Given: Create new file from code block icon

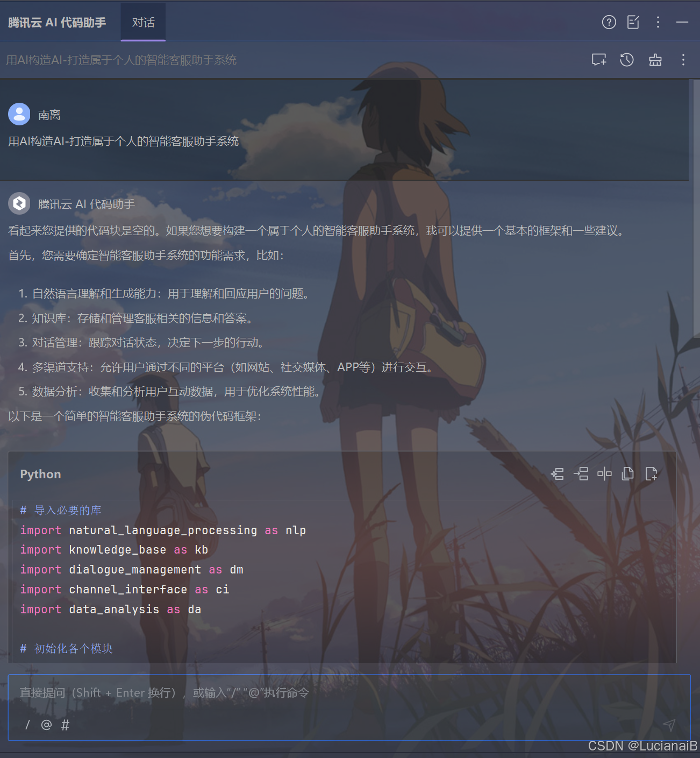Looking at the screenshot, I should pos(651,474).
